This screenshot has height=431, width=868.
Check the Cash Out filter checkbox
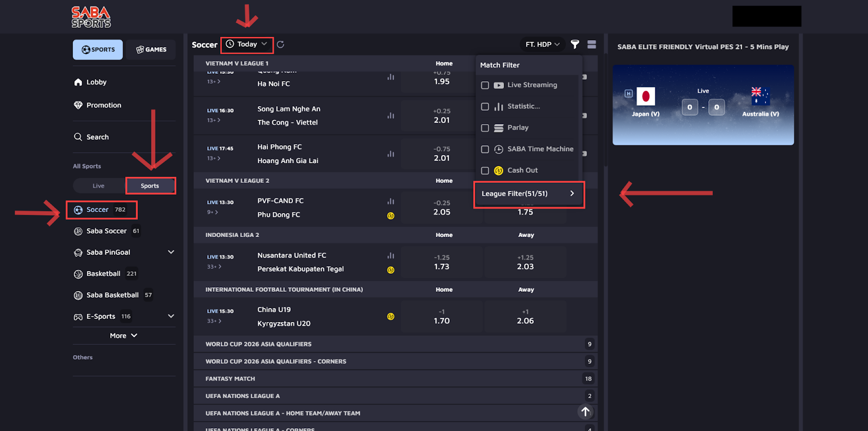[x=485, y=170]
